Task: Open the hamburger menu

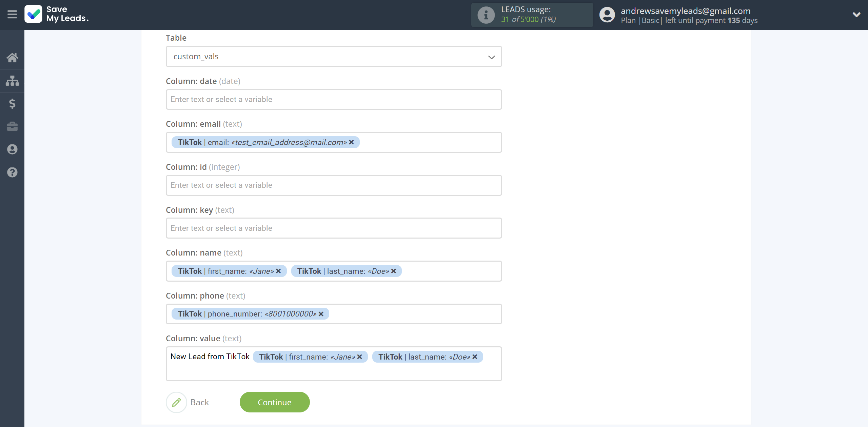Action: pos(12,15)
